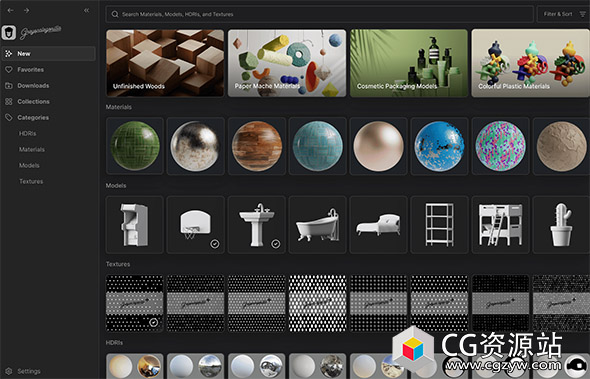This screenshot has width=590, height=379.
Task: Go forward with the right arrow icon
Action: tap(26, 11)
